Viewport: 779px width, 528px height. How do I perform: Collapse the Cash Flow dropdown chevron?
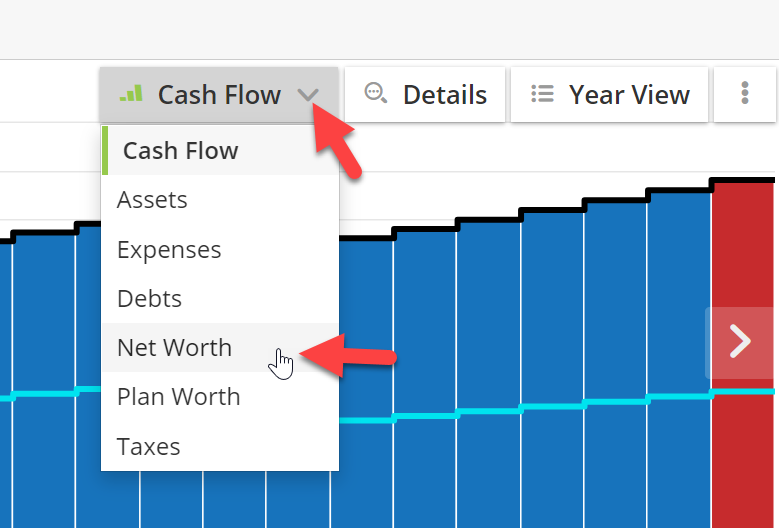point(308,95)
